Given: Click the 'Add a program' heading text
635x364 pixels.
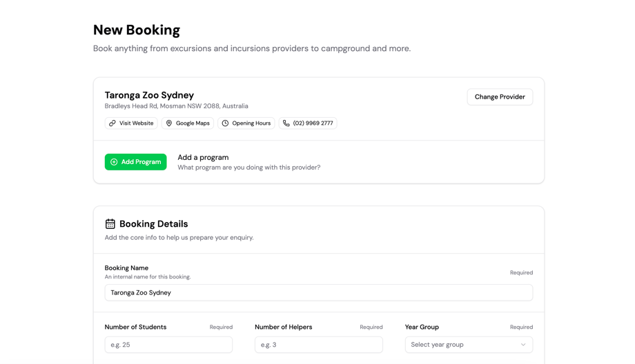Looking at the screenshot, I should pos(203,157).
